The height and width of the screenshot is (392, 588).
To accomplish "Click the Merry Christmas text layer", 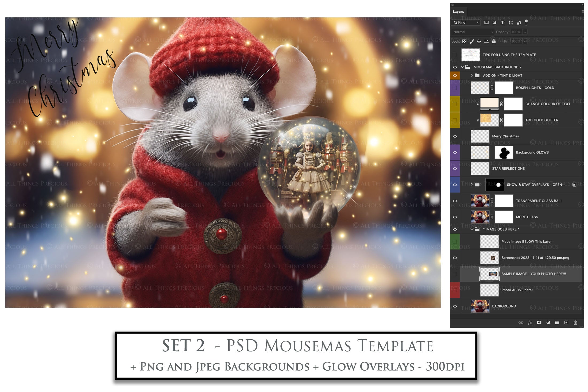I will 505,136.
